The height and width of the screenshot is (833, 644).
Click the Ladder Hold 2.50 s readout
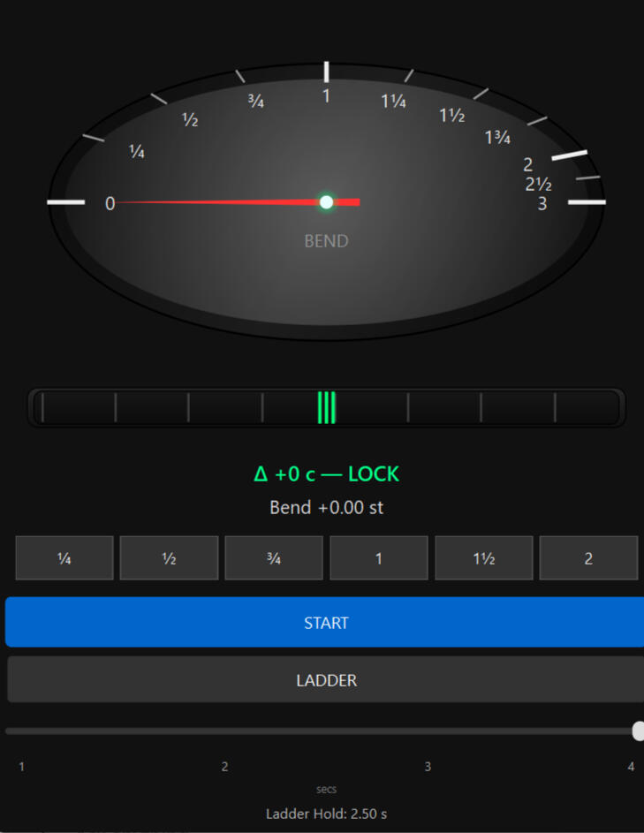pyautogui.click(x=326, y=814)
